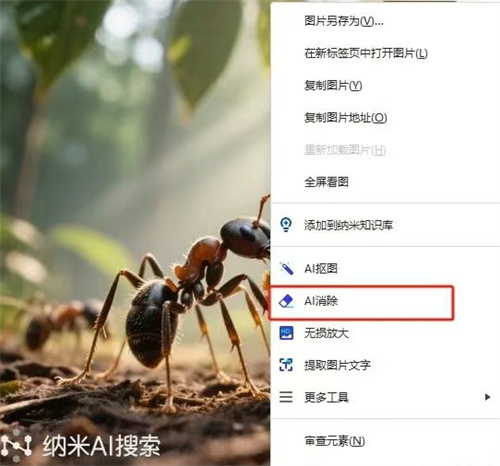Choose the AI消除 label text

point(321,301)
